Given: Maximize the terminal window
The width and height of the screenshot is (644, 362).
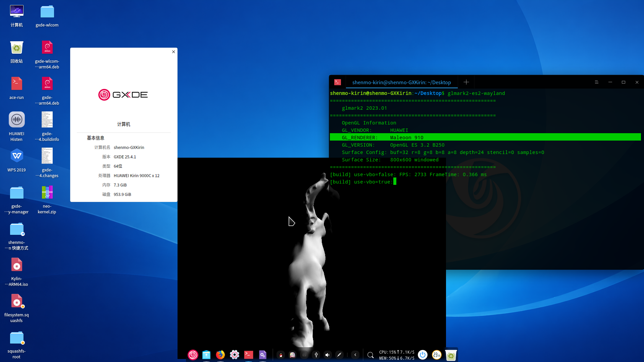Looking at the screenshot, I should [x=624, y=82].
